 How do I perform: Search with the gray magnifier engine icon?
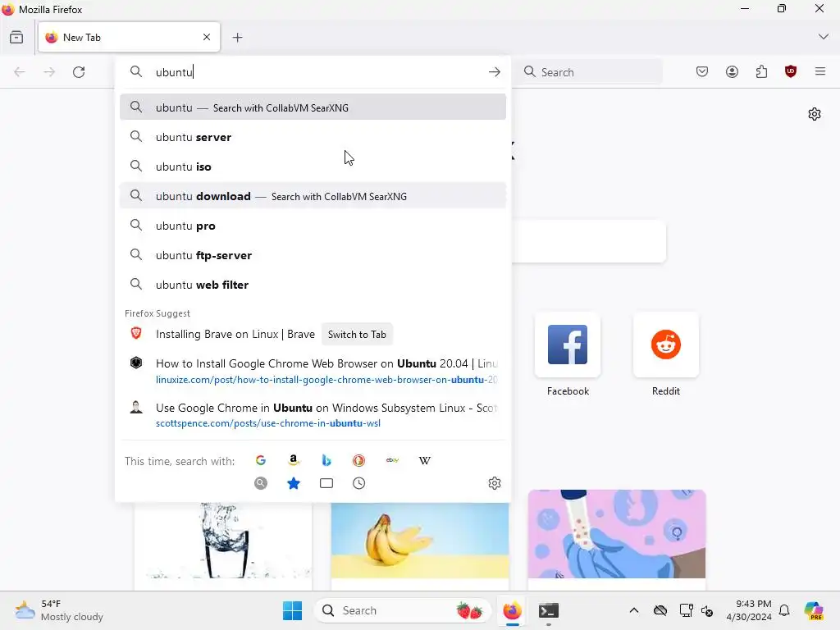pyautogui.click(x=261, y=483)
